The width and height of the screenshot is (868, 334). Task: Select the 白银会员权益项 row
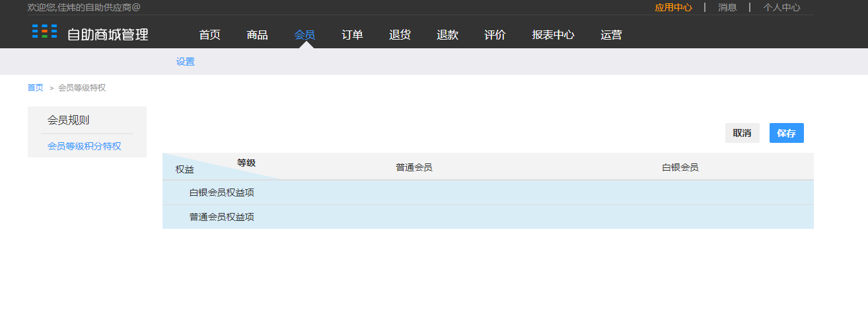point(488,192)
